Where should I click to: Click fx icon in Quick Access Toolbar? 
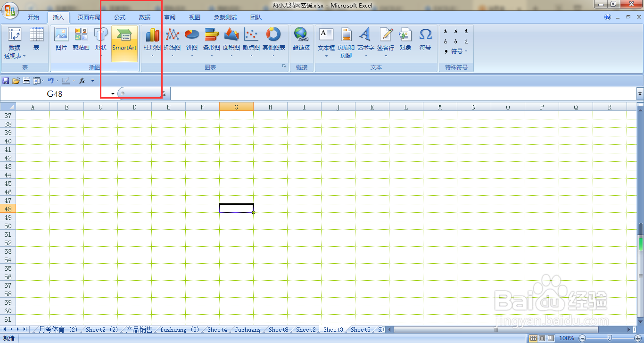(82, 81)
